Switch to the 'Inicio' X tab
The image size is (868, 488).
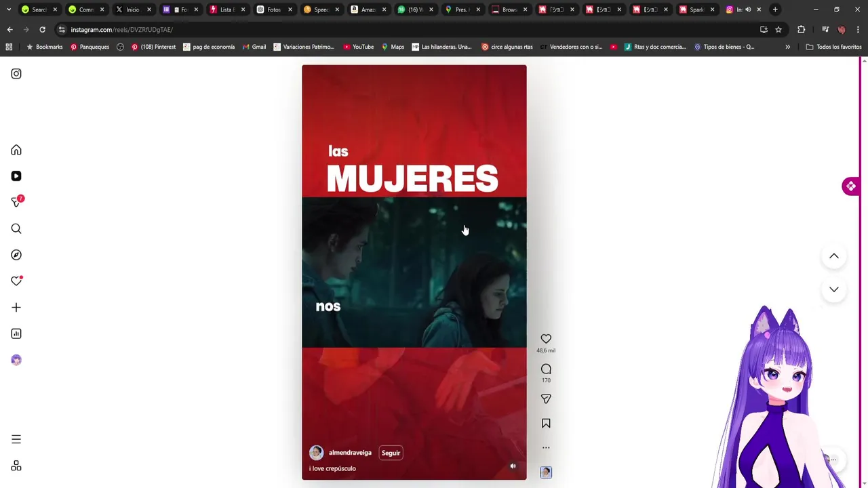tap(132, 9)
